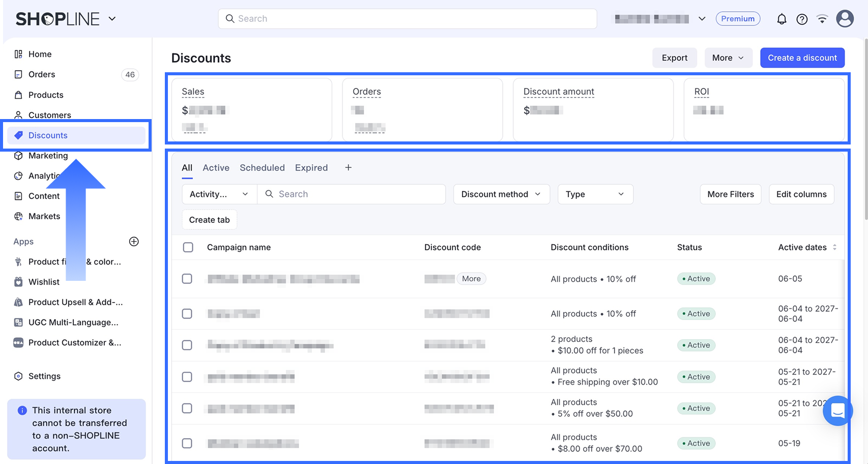
Task: Toggle the select-all checkbox beside Campaign name
Action: point(188,247)
